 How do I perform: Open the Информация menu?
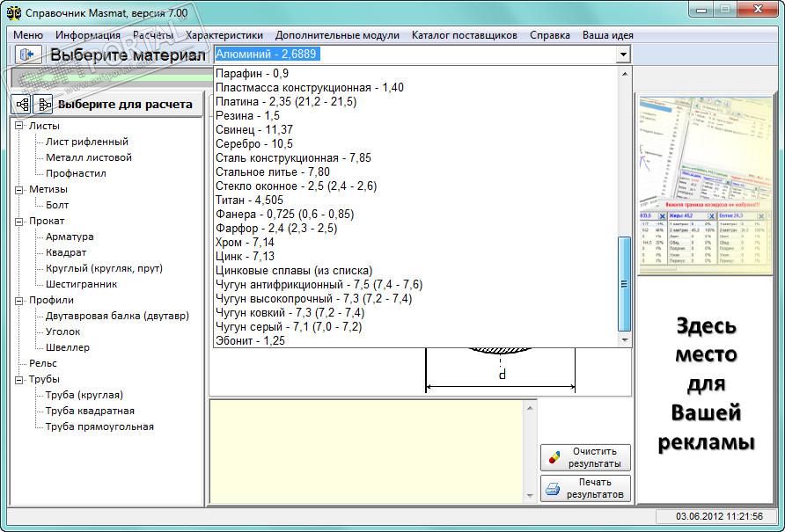point(88,35)
